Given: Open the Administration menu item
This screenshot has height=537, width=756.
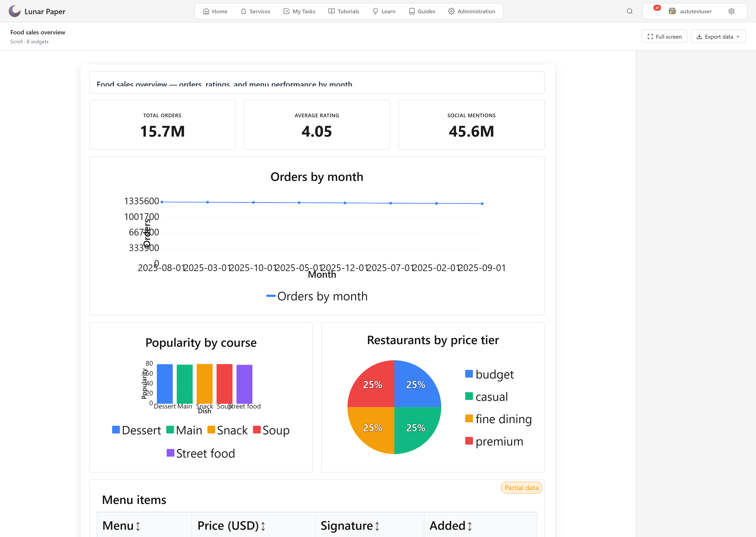Looking at the screenshot, I should [x=472, y=11].
